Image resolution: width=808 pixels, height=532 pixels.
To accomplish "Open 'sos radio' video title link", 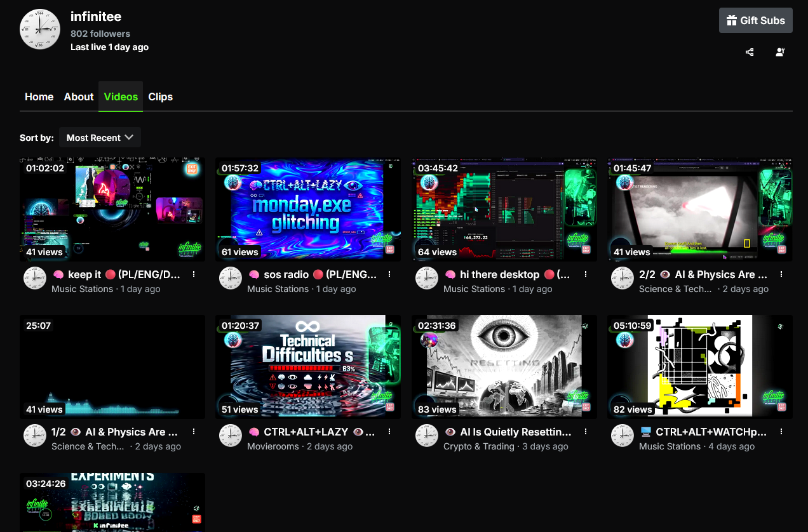I will 312,274.
